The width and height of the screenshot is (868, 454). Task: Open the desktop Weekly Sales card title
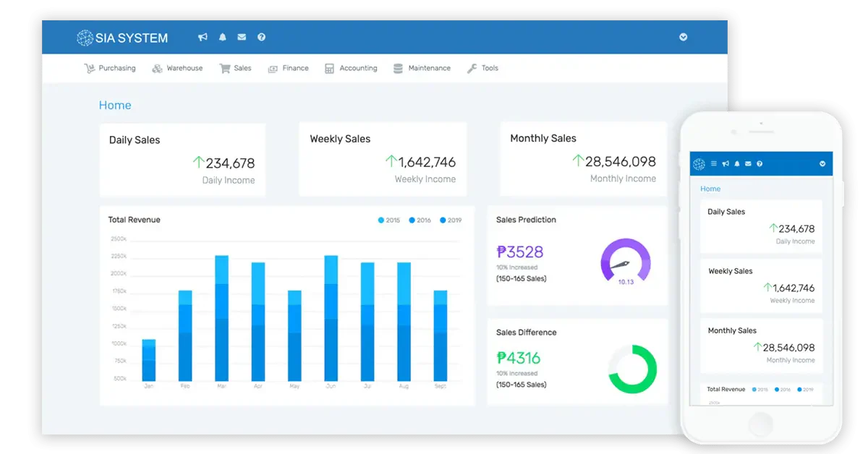340,139
